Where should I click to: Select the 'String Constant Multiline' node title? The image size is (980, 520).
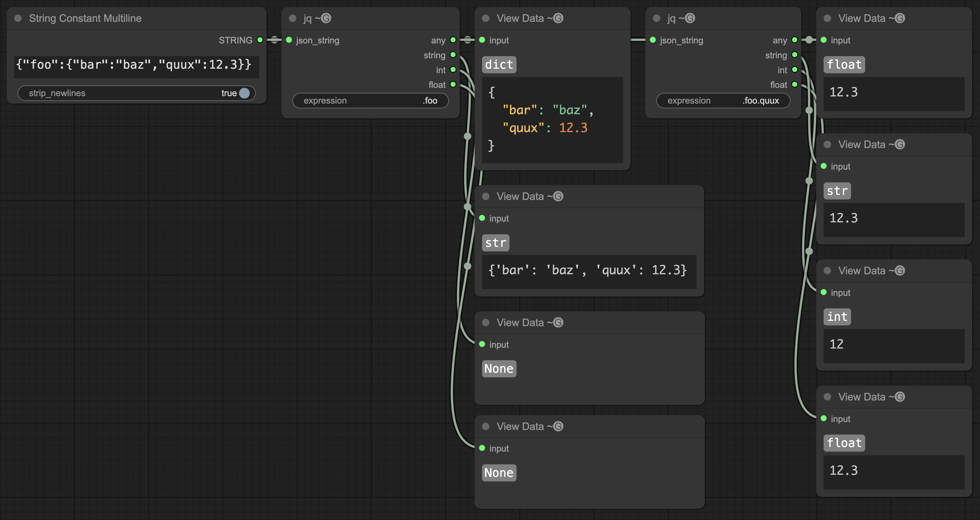click(x=85, y=18)
